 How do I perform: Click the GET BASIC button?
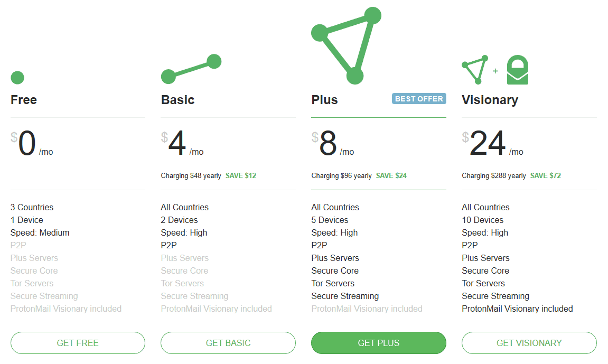click(x=228, y=343)
